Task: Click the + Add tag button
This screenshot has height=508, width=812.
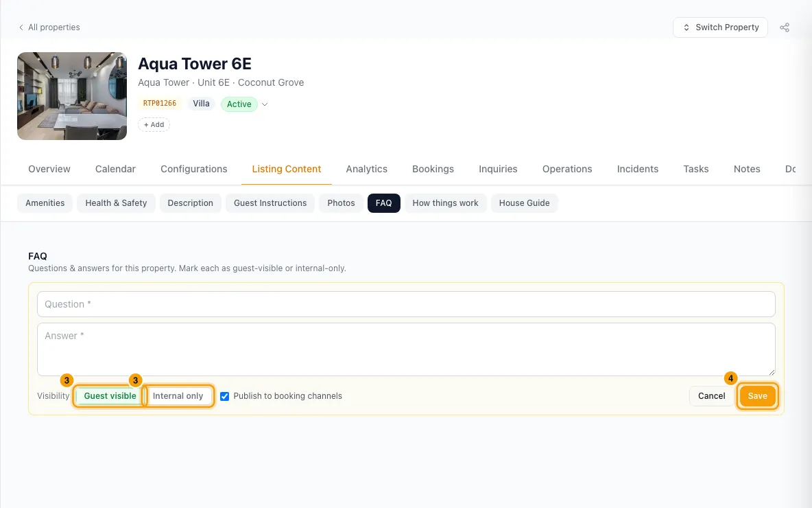Action: (x=154, y=125)
